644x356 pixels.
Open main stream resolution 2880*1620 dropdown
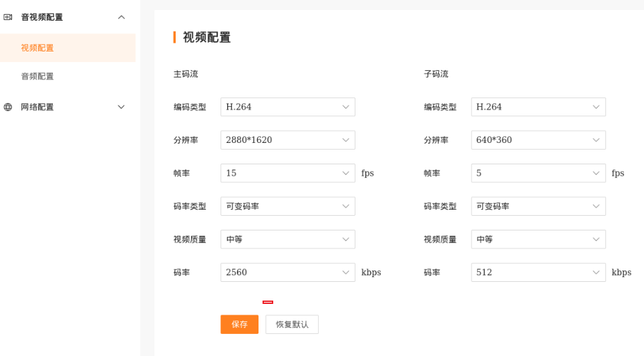point(287,140)
